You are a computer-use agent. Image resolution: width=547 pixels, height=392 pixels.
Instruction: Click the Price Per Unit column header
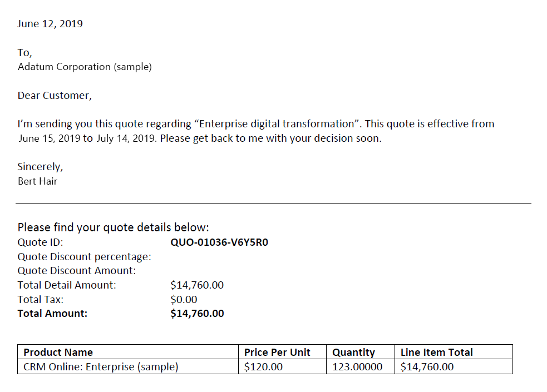[277, 353]
